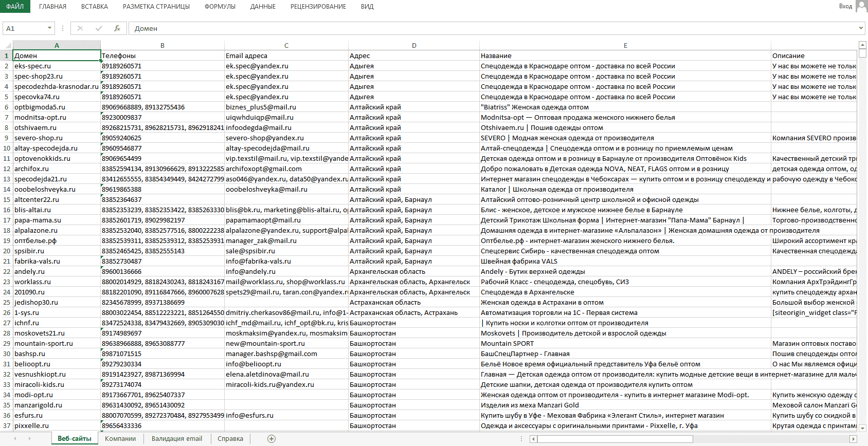Viewport: 868px width, 446px height.
Task: Click the Вход sign-in link
Action: (845, 6)
